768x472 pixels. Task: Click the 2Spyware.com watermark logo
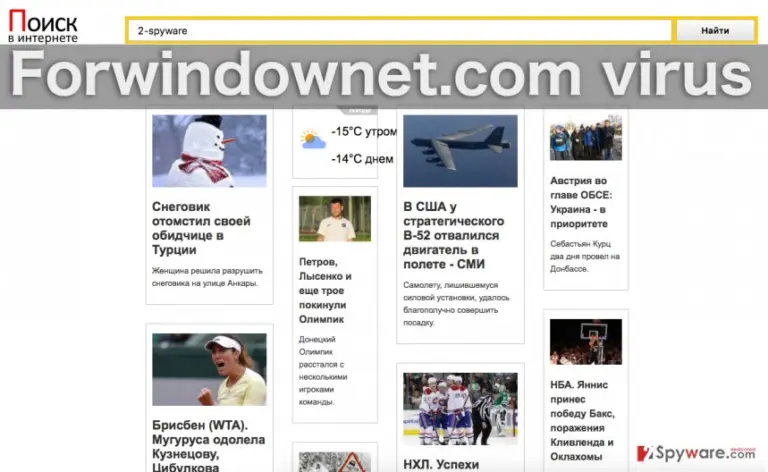[x=696, y=453]
